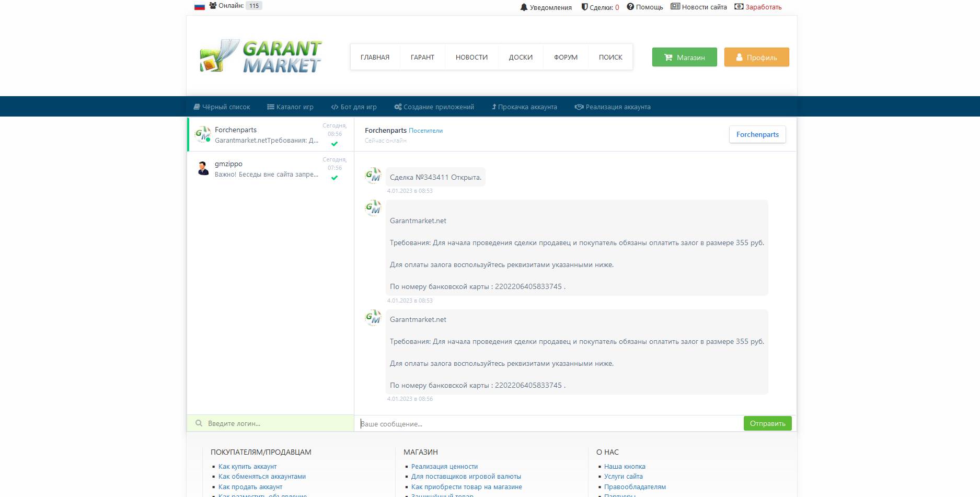Open Чёрный список in blue bar
This screenshot has height=497, width=980.
click(222, 107)
